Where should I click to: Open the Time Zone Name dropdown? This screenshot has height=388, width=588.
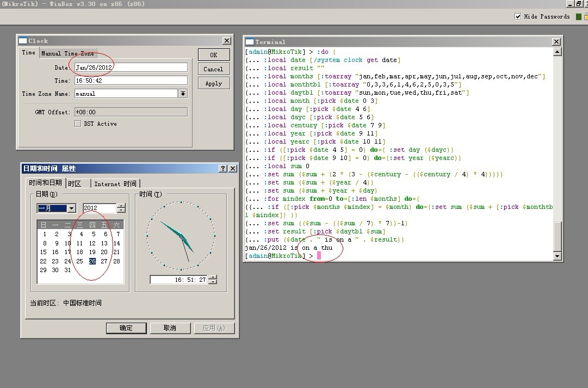pos(183,94)
